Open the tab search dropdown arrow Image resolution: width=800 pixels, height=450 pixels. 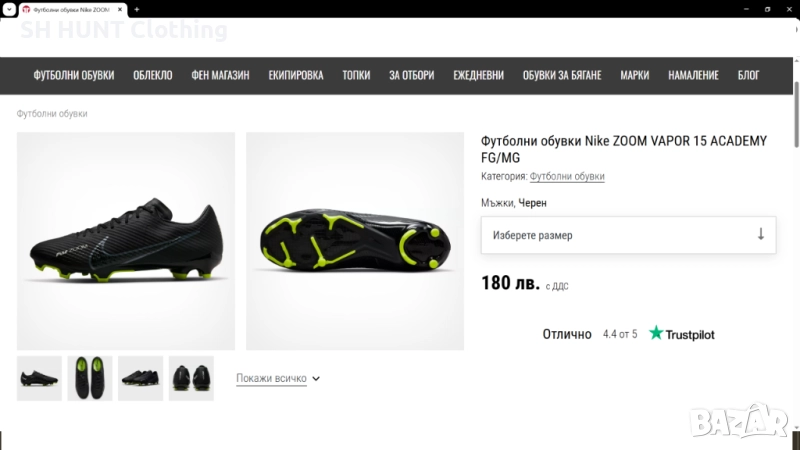click(9, 8)
